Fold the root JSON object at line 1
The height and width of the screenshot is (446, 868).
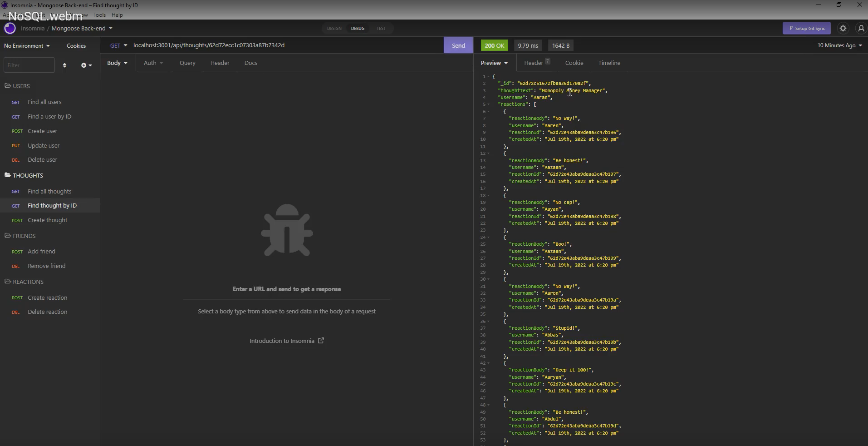click(x=488, y=77)
